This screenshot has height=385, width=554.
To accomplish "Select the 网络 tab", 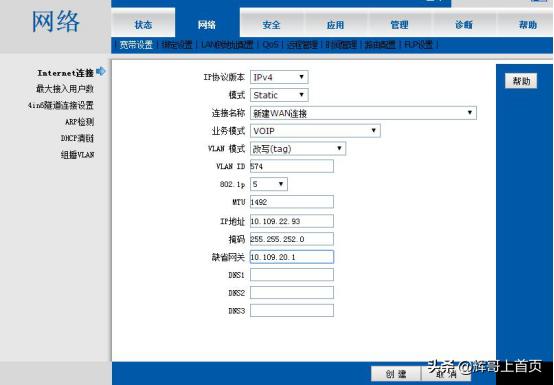I will pyautogui.click(x=207, y=25).
